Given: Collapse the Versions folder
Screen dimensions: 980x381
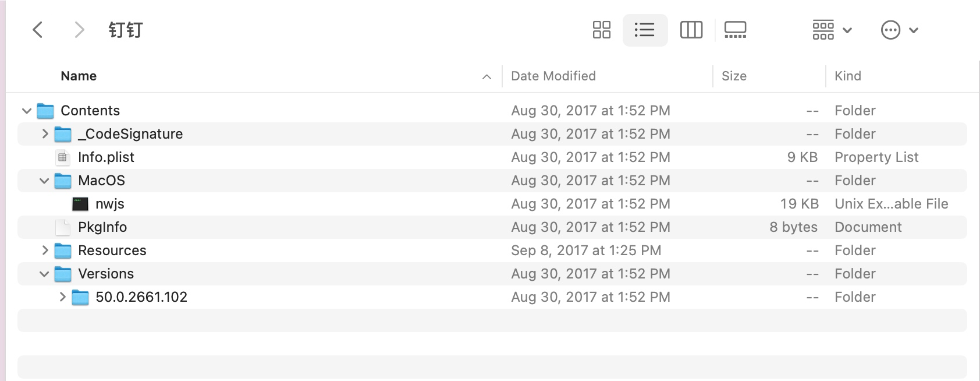Looking at the screenshot, I should (x=44, y=274).
